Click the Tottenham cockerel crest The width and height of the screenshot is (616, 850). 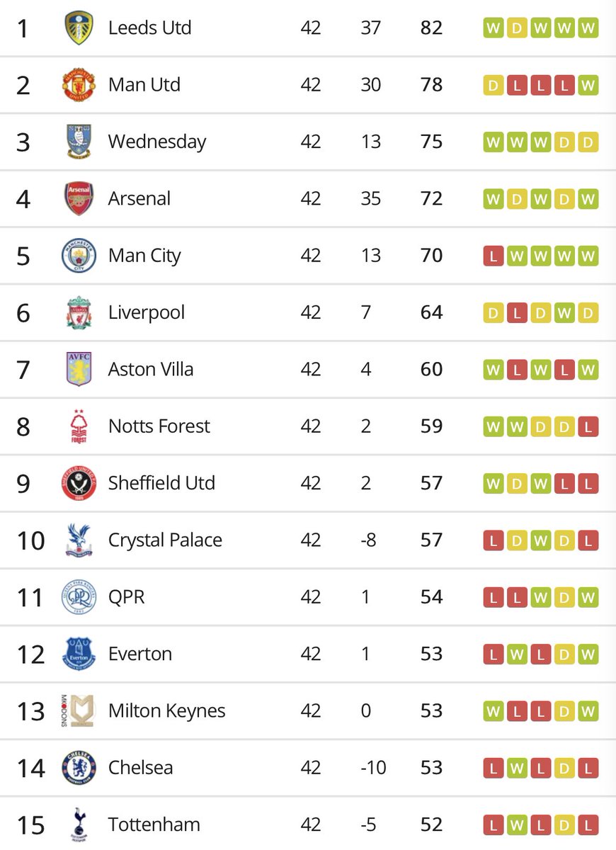78,824
